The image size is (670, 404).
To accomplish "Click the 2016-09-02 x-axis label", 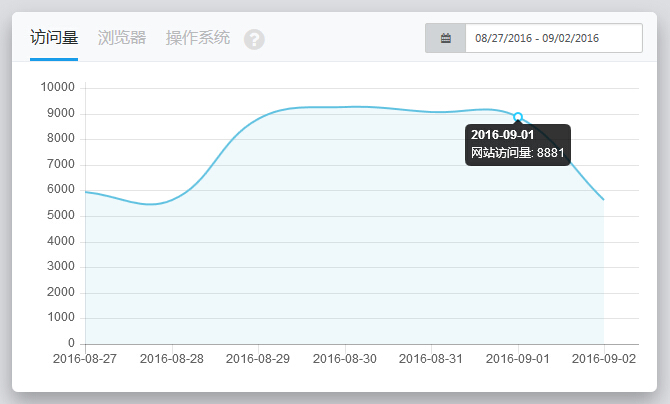I will pos(604,358).
